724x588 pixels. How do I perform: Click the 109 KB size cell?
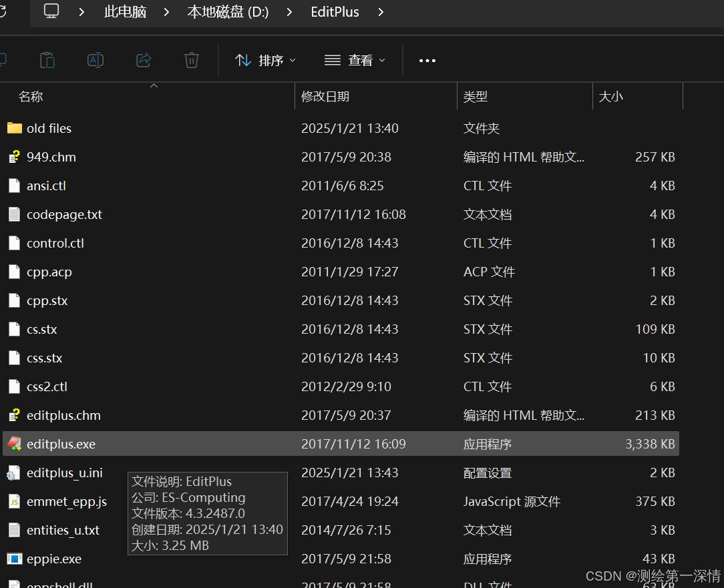655,329
